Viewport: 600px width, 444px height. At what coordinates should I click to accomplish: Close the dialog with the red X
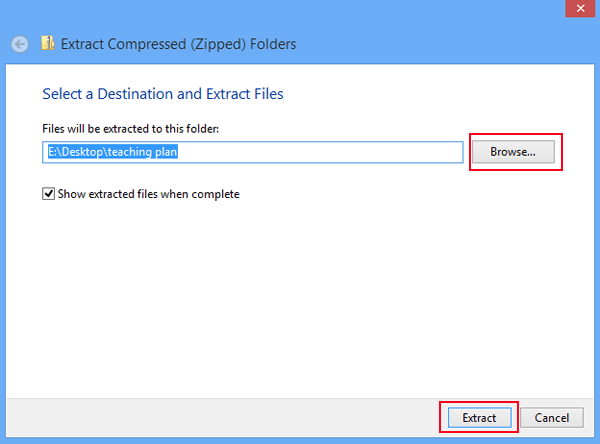click(x=580, y=8)
